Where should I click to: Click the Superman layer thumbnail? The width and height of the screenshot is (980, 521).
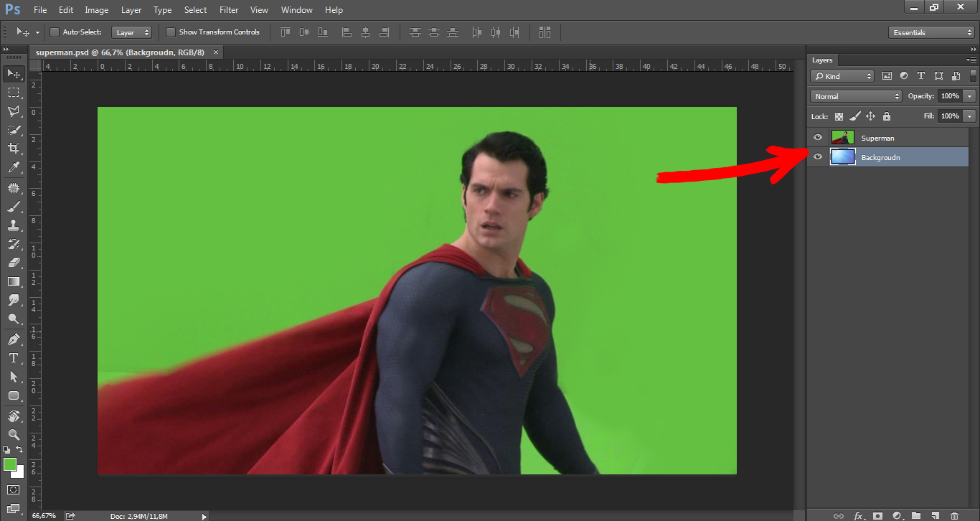(843, 137)
